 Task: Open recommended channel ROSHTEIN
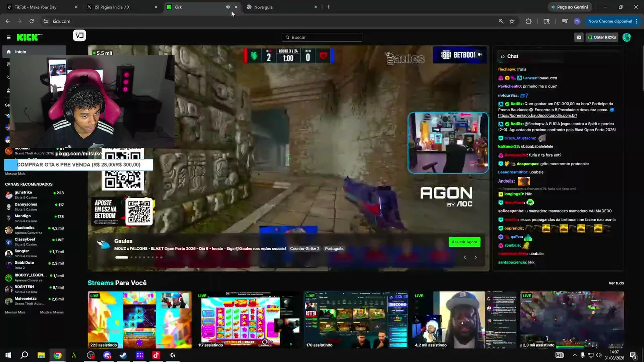pos(34,289)
